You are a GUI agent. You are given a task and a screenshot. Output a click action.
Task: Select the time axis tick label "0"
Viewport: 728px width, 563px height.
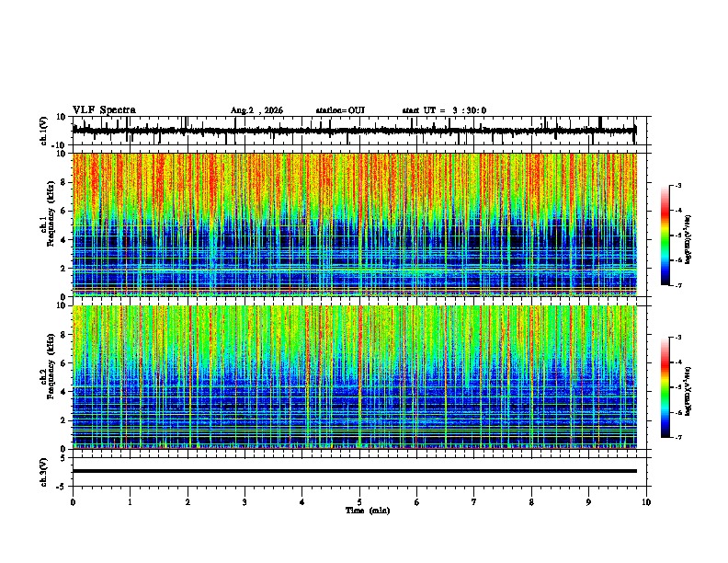point(73,502)
